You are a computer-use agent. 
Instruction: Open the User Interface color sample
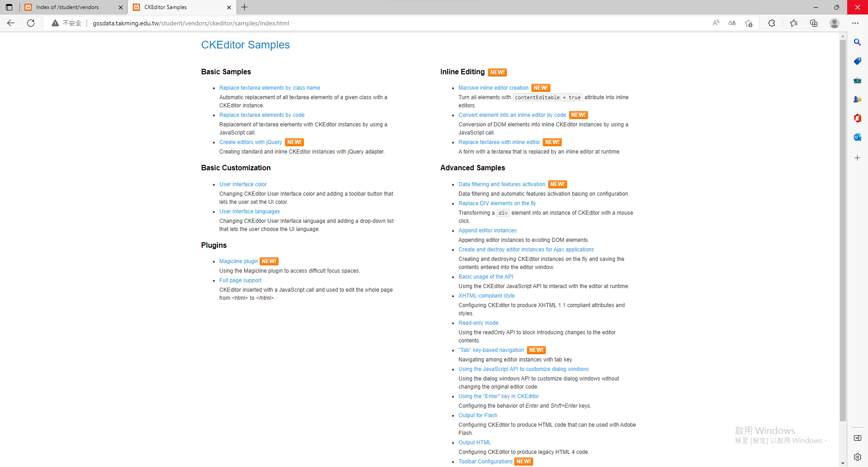[243, 184]
